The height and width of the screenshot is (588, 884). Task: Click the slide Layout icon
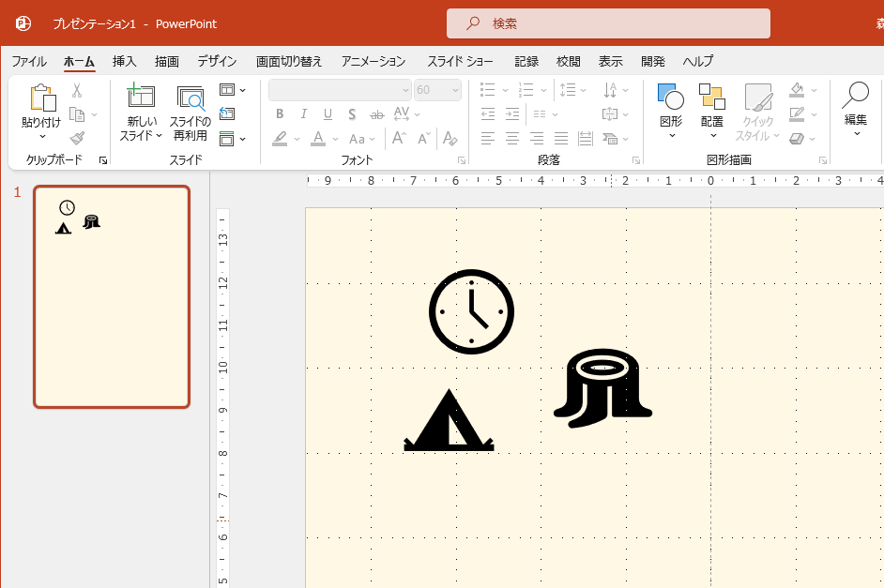point(227,90)
